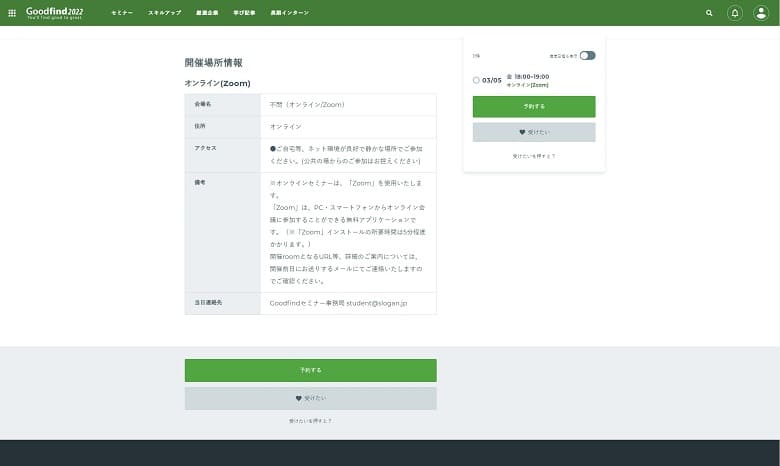This screenshot has width=780, height=466.
Task: Click the help link below the bottom 受けたい button
Action: 310,421
